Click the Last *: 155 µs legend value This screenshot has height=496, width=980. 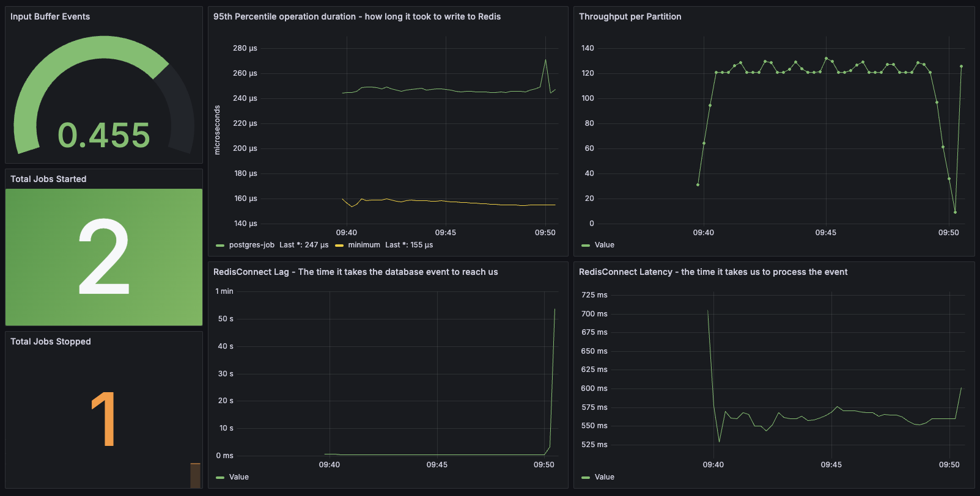pos(409,245)
